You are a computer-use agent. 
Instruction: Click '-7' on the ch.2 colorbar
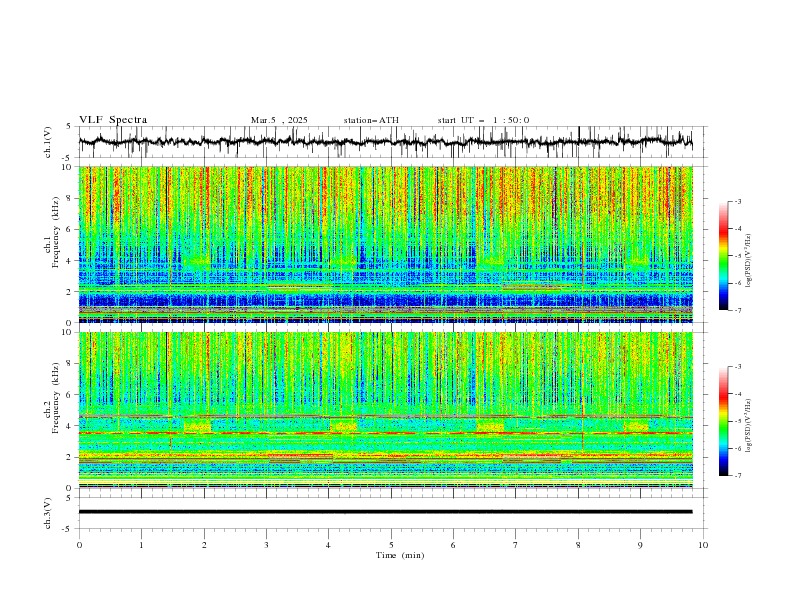[737, 475]
